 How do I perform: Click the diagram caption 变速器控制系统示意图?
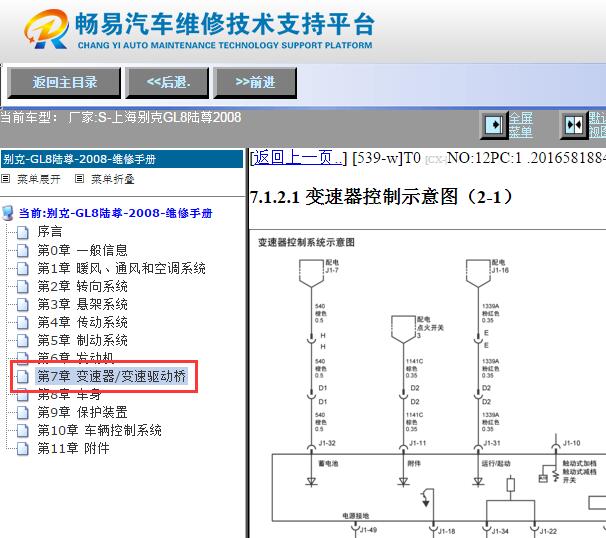click(x=306, y=242)
